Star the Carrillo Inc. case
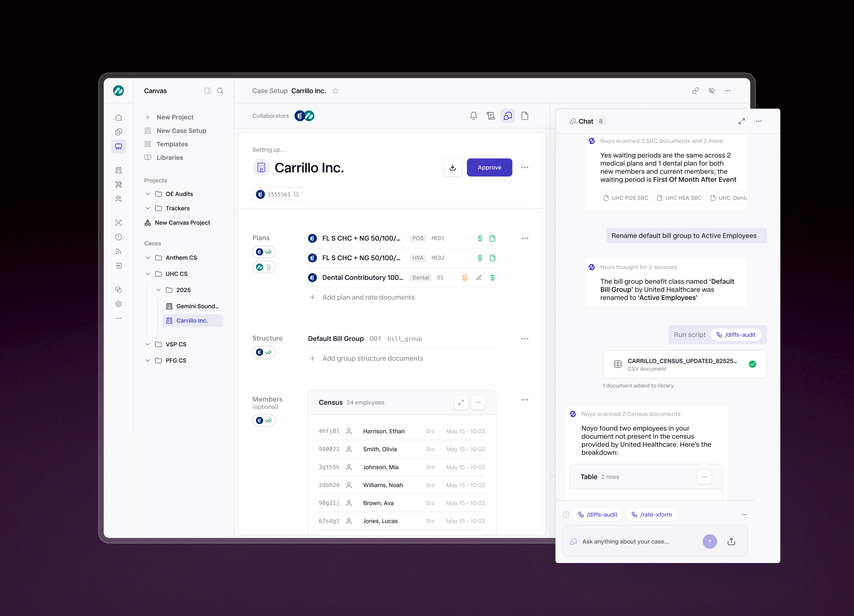854x616 pixels. coord(335,91)
